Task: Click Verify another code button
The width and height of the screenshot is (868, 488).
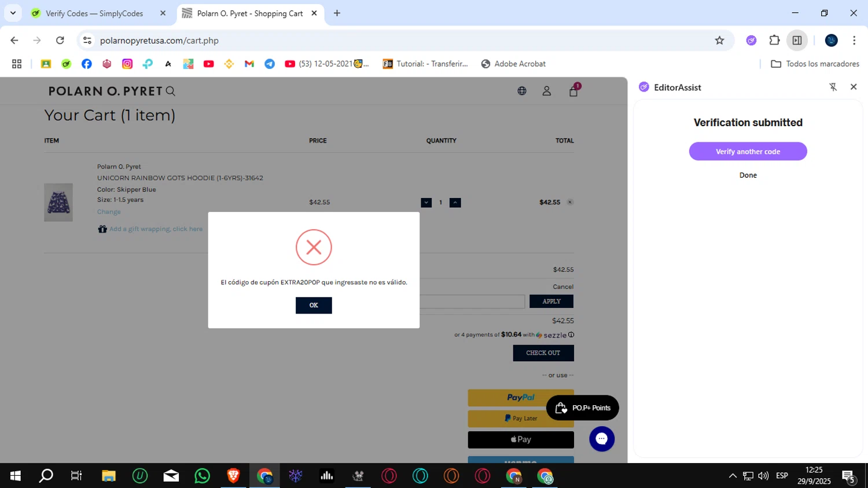Action: tap(748, 152)
